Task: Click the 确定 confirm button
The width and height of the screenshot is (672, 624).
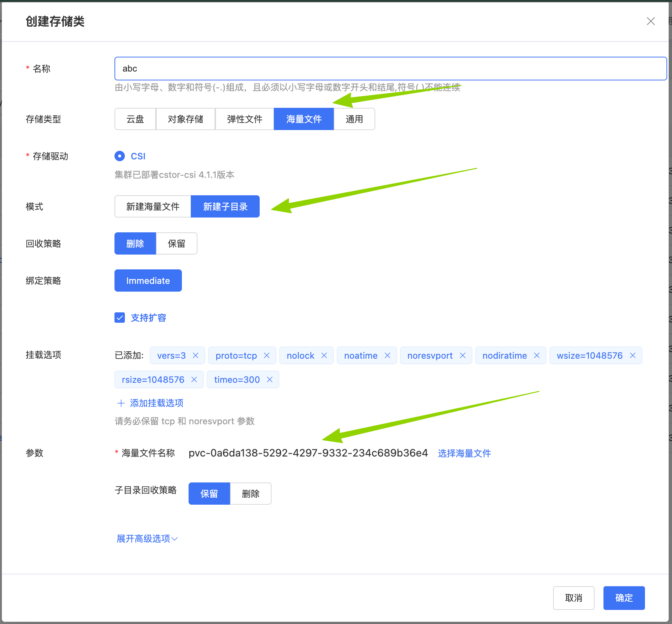Action: tap(624, 598)
